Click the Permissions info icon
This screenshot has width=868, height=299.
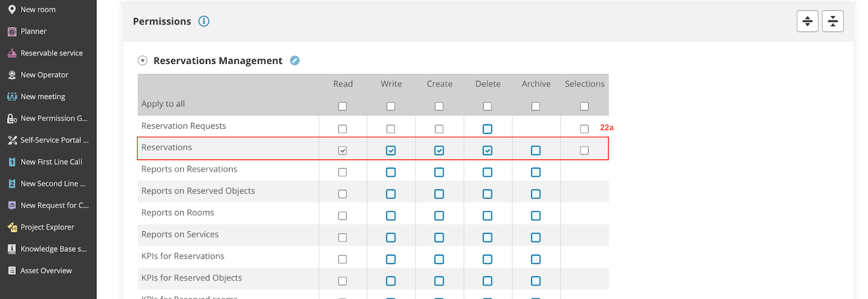click(204, 21)
